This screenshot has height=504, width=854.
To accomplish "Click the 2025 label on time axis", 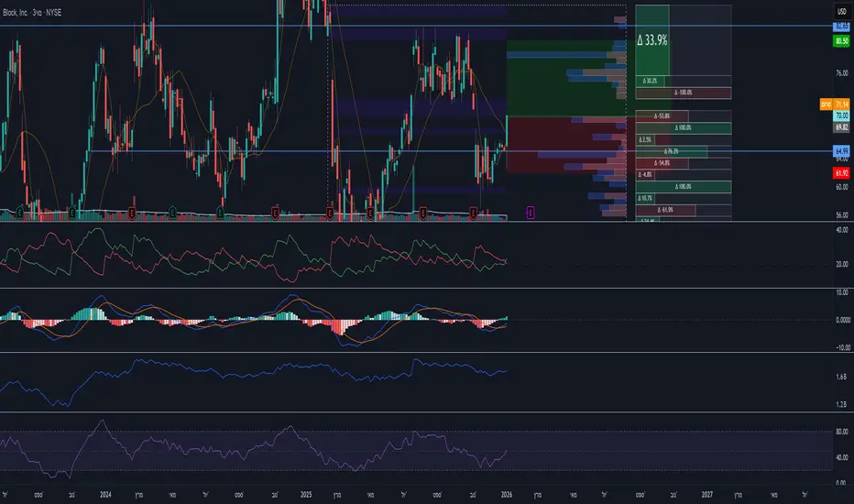I will pyautogui.click(x=306, y=495).
